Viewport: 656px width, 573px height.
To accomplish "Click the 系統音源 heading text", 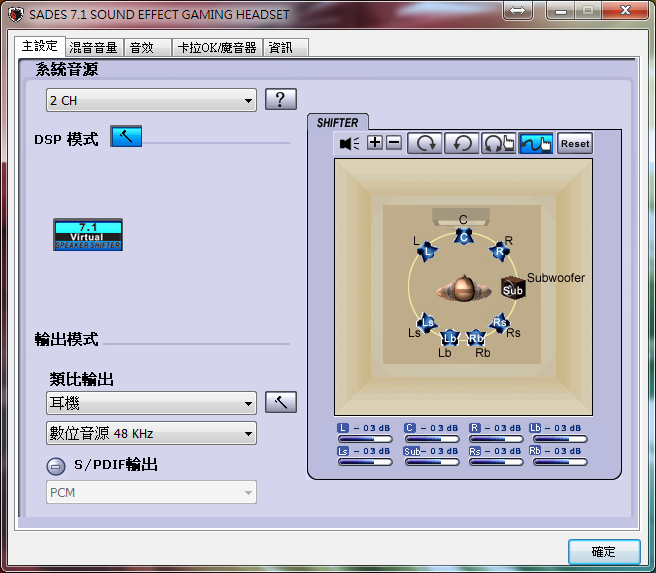I will pyautogui.click(x=67, y=69).
